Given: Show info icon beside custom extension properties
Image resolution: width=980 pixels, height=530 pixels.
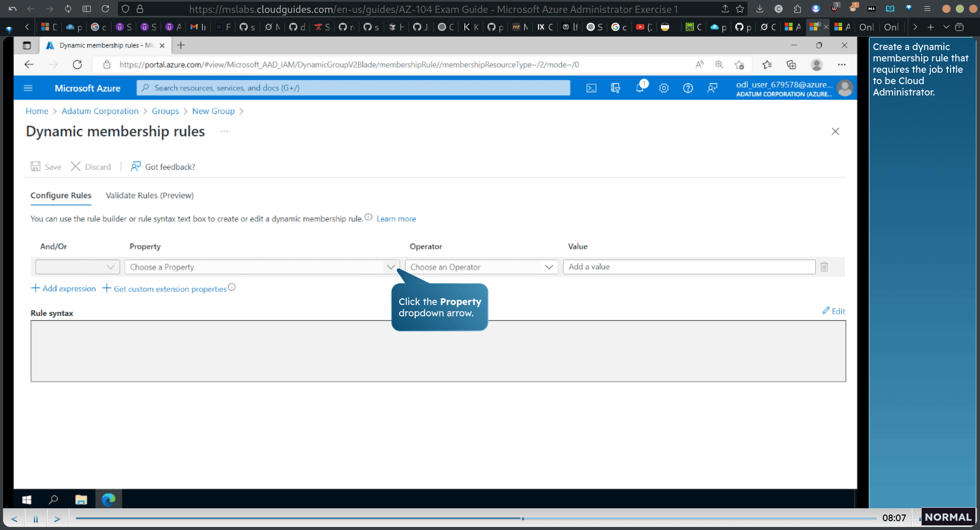Looking at the screenshot, I should pos(232,287).
